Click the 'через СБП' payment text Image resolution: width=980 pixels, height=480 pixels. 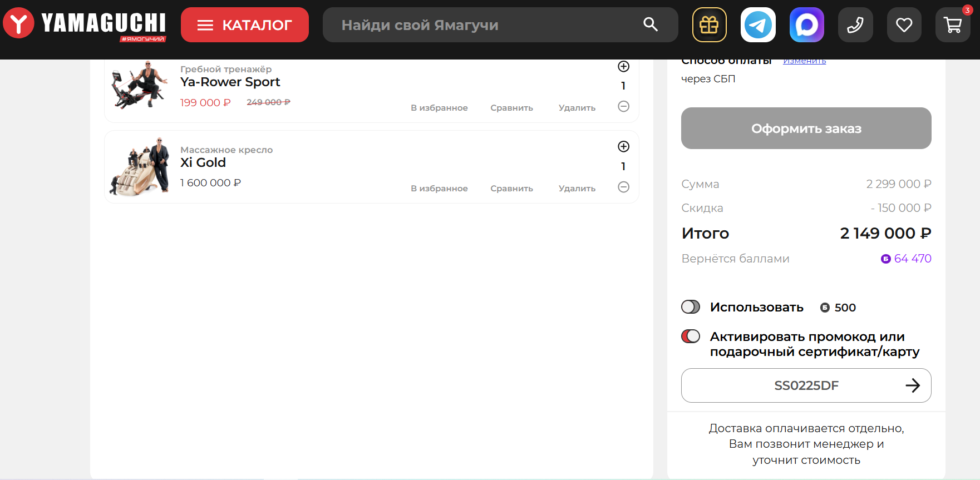point(708,79)
